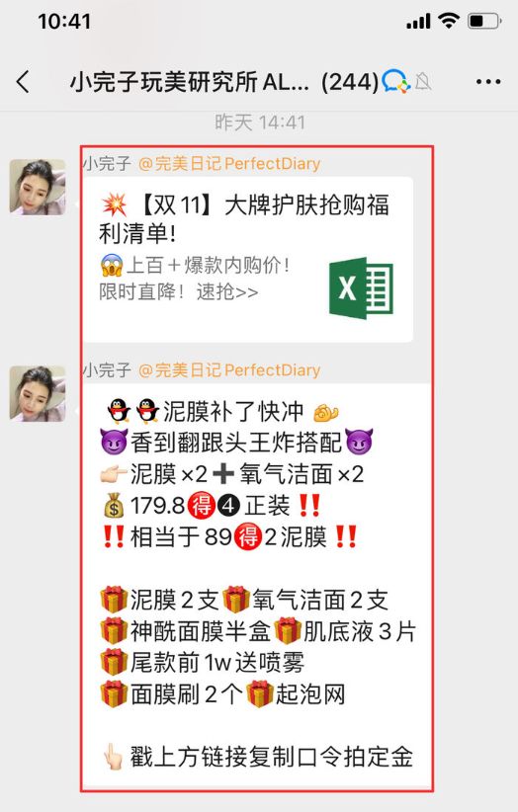Tap the 限时直降 速抢>> link text
Image resolution: width=518 pixels, height=812 pixels.
tap(179, 292)
